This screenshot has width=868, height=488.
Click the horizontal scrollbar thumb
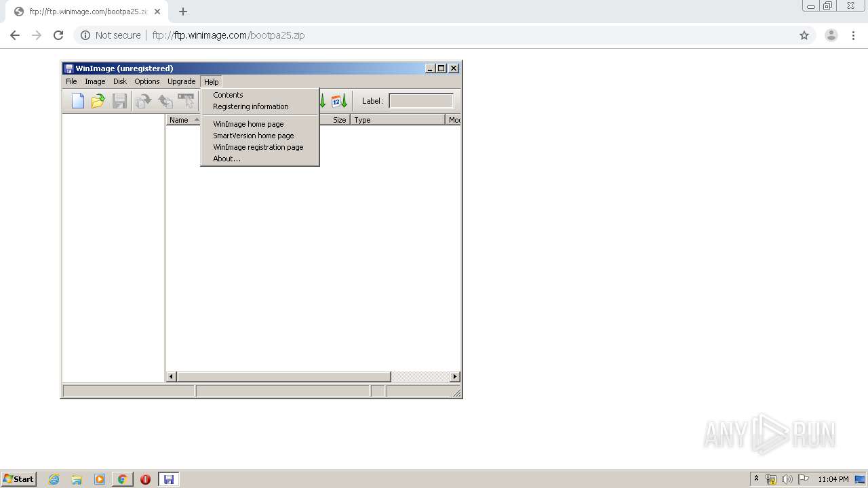pos(283,377)
